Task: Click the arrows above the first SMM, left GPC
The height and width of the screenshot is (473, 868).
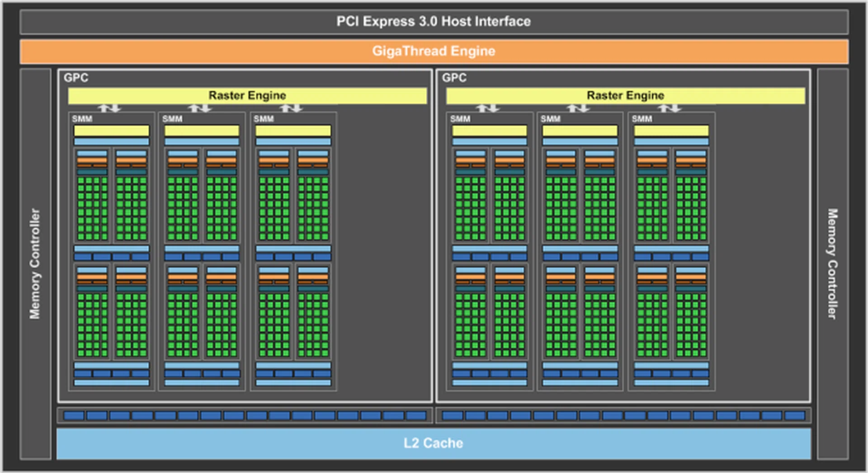Action: 109,108
